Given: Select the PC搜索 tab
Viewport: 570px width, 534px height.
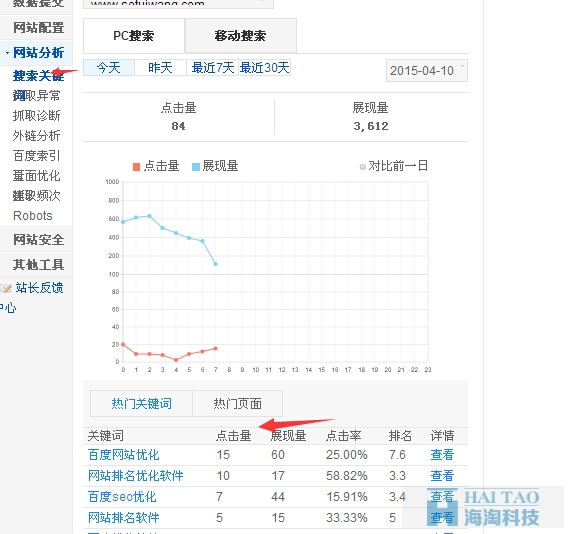Looking at the screenshot, I should click(134, 36).
